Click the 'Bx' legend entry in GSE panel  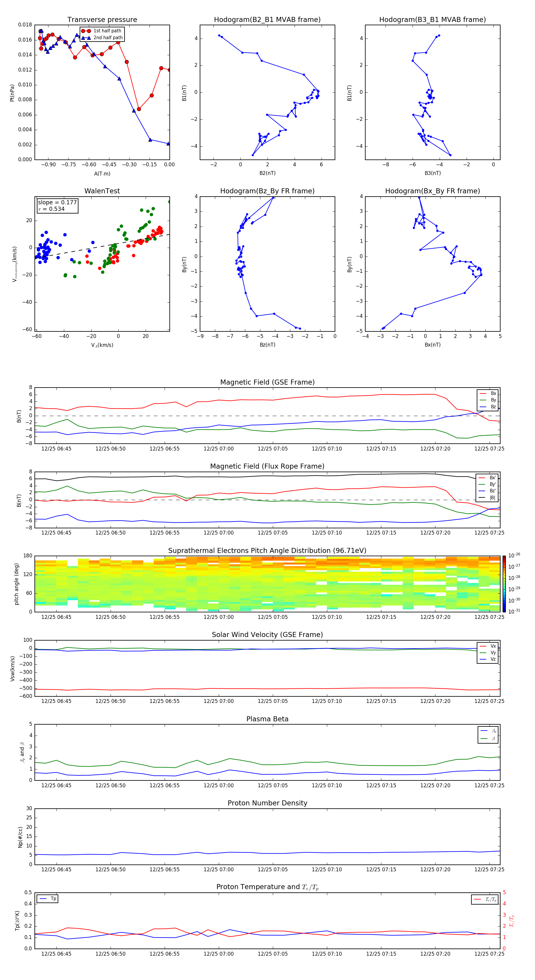tap(488, 393)
